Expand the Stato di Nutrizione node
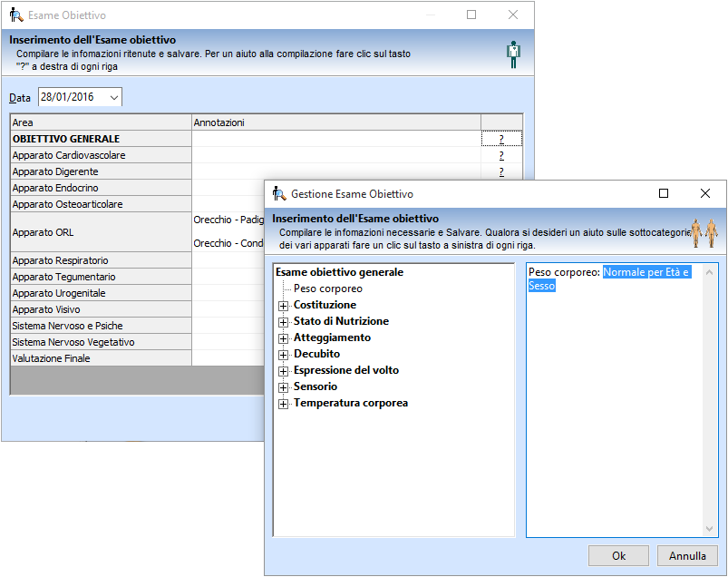Screen dimensions: 728x577 [x=283, y=322]
